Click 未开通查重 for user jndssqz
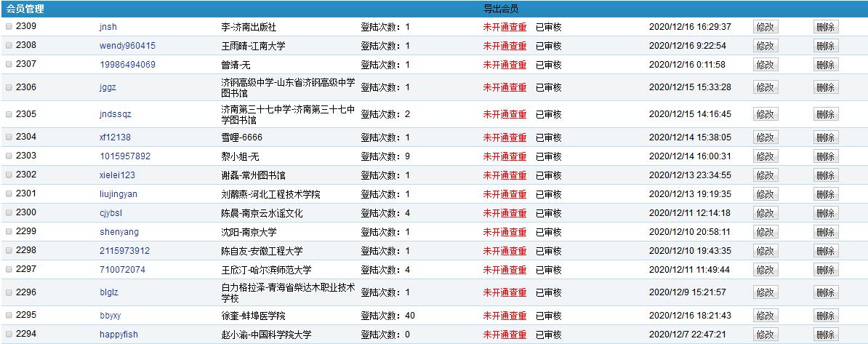 coord(505,114)
